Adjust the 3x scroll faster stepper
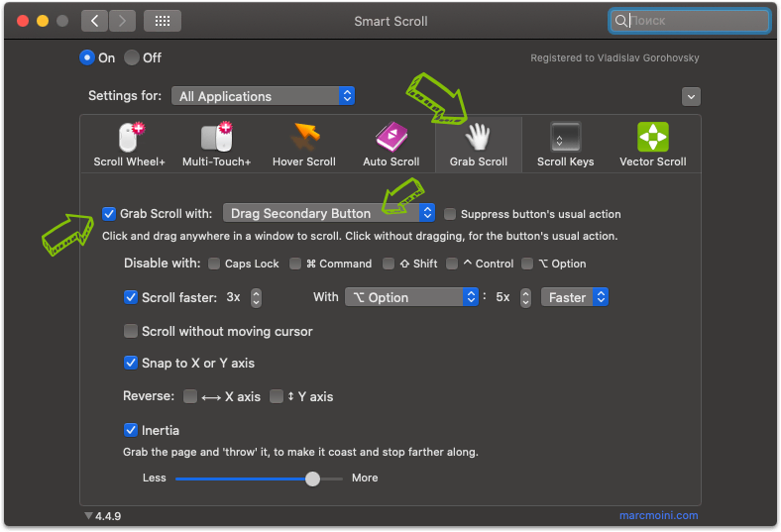Viewport: 781px width, 532px height. click(256, 298)
